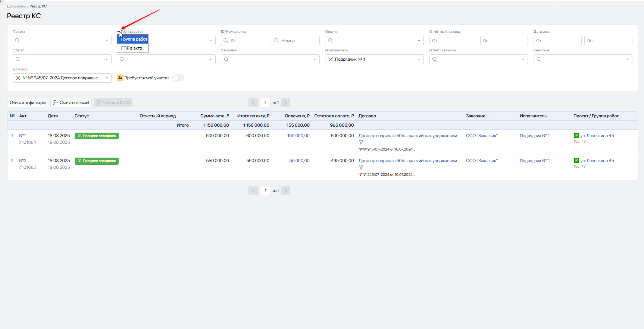Open act №1 link in the table
Image resolution: width=644 pixels, height=329 pixels.
(x=22, y=136)
